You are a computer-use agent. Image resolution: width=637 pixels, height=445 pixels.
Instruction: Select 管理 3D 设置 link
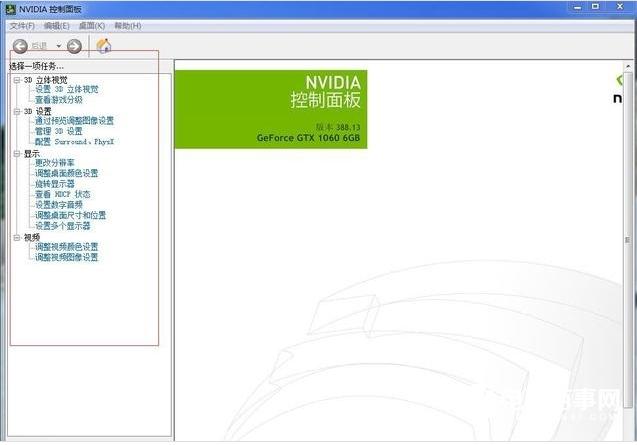59,131
